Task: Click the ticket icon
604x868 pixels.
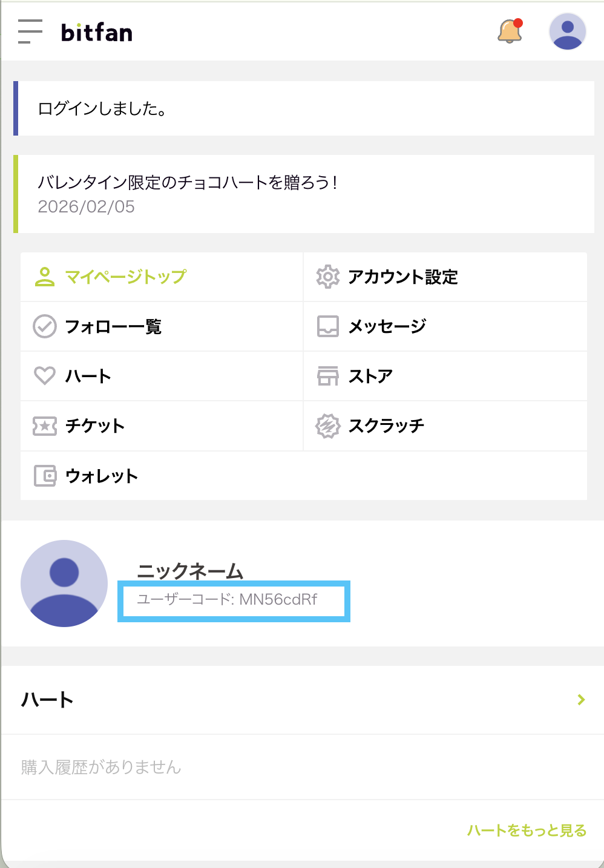Action: tap(45, 426)
